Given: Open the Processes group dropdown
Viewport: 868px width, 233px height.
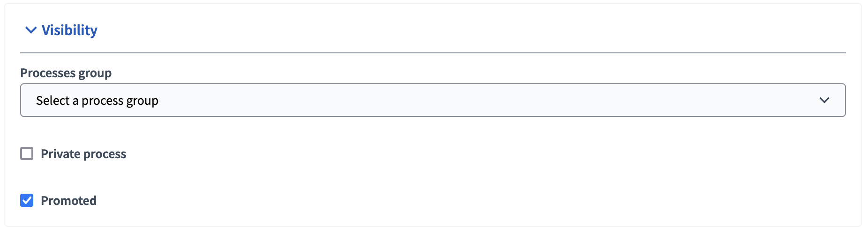Looking at the screenshot, I should (432, 100).
